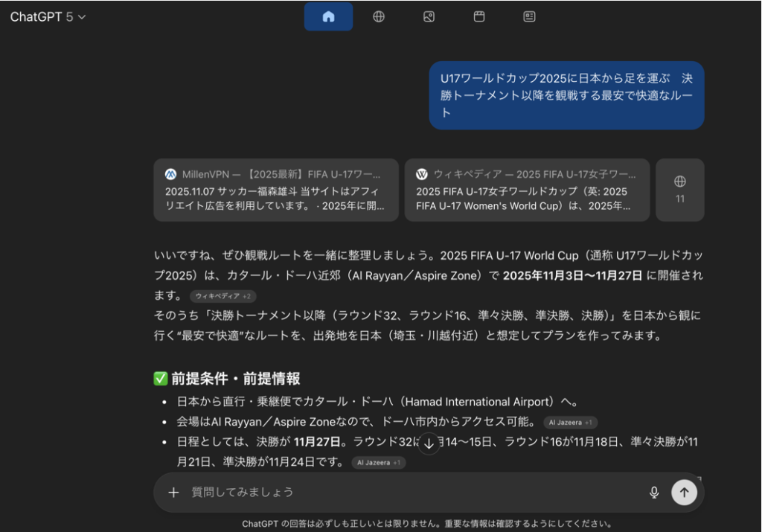
Task: Open the Al Jazeera citation after 11月24日
Action: tap(378, 463)
